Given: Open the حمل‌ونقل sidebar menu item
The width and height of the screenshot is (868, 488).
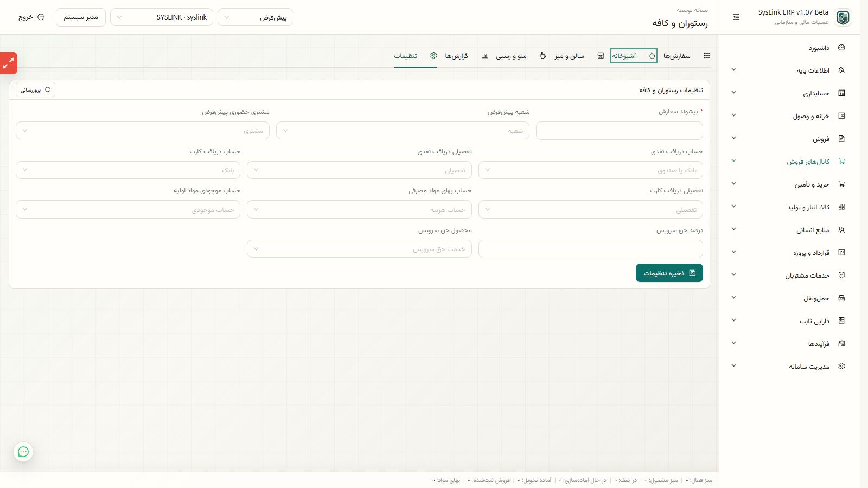Looking at the screenshot, I should (816, 298).
